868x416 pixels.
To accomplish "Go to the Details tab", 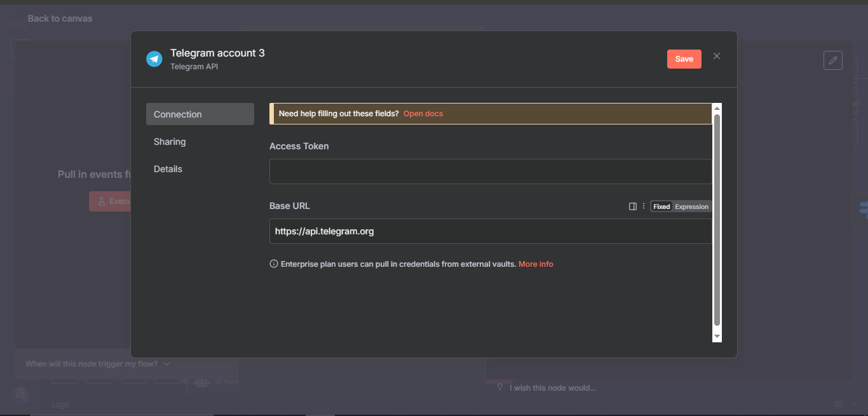I will (x=168, y=169).
